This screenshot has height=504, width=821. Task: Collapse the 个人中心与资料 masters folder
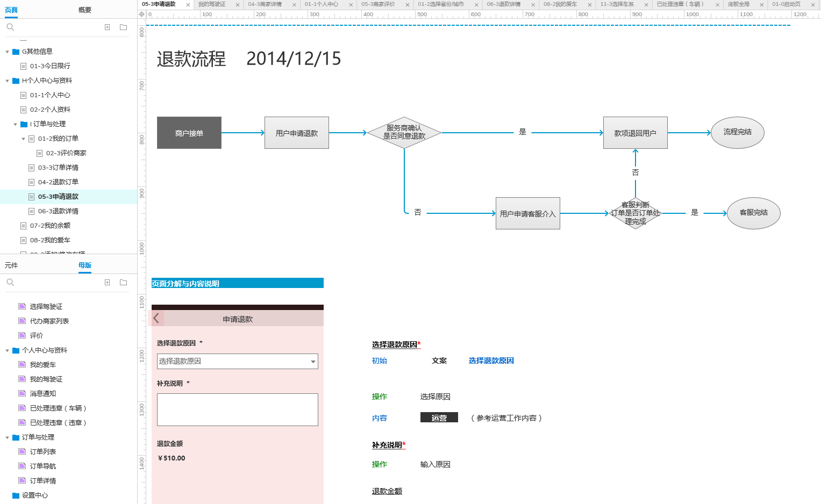[x=7, y=350]
